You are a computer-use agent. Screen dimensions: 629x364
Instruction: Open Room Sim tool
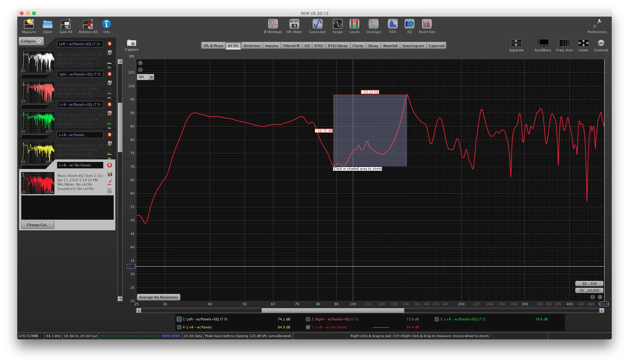point(427,24)
